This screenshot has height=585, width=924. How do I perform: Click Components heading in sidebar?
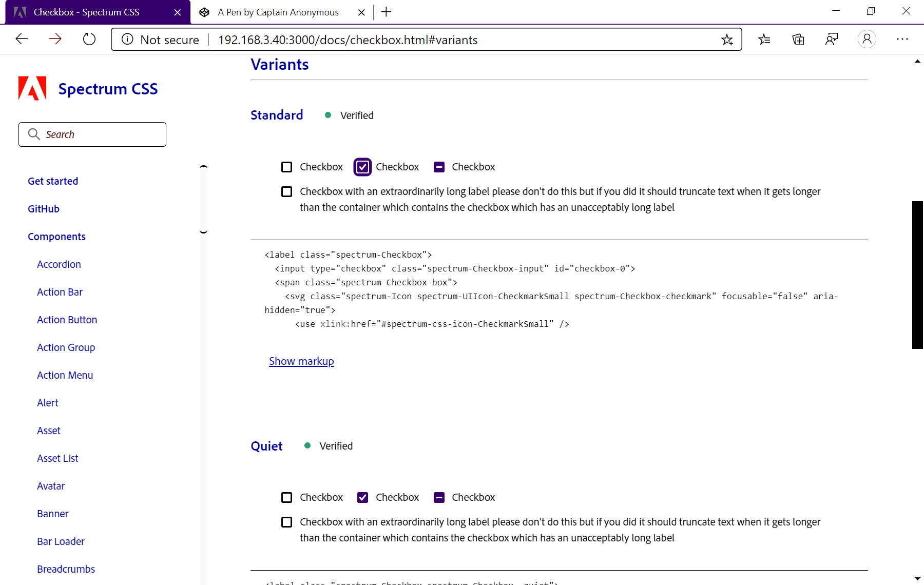56,237
